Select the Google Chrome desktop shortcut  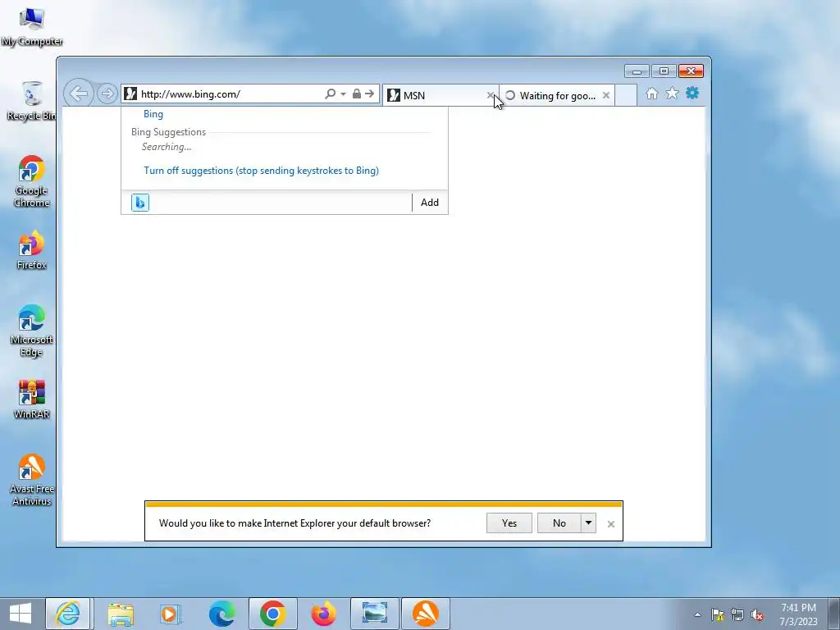[x=32, y=181]
